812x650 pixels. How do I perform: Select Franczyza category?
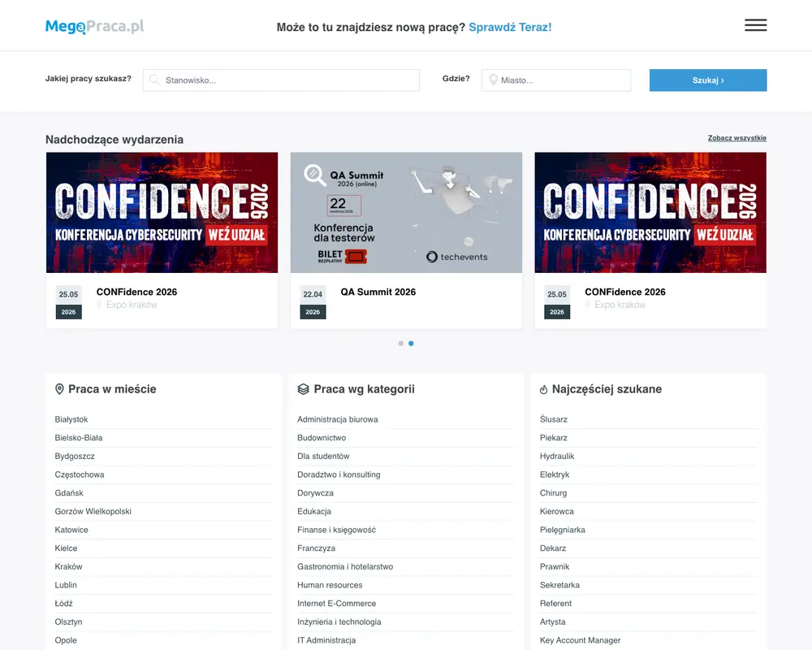[316, 548]
